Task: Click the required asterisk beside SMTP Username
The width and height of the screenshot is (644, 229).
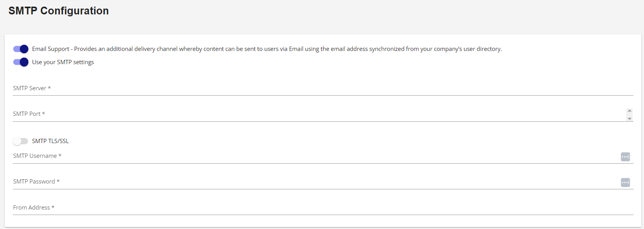Action: (x=60, y=156)
